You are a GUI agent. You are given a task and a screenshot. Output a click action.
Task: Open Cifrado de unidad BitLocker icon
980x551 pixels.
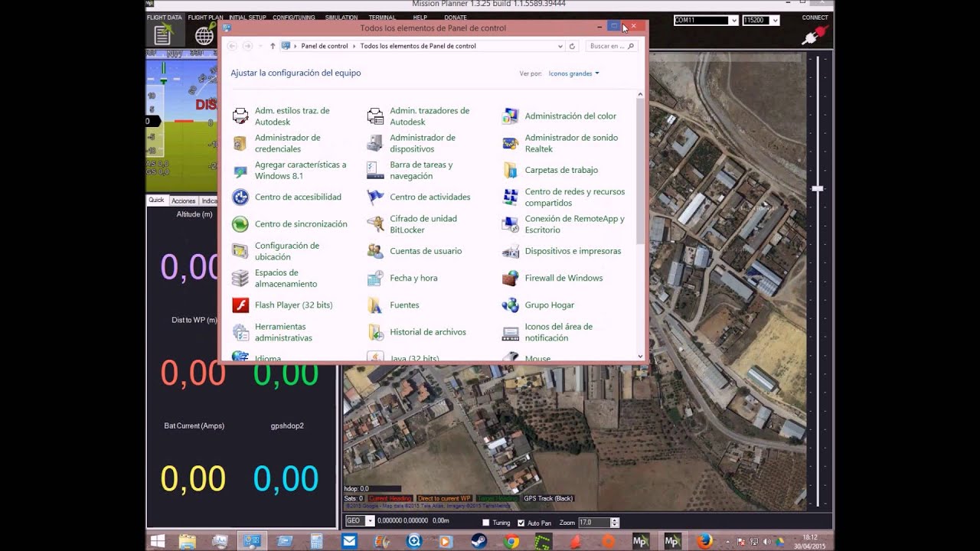(375, 224)
